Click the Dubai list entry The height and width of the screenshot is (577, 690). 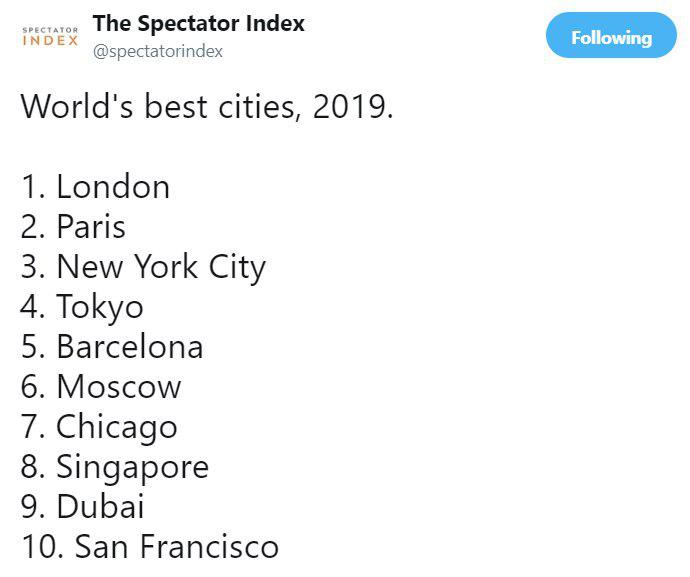[83, 506]
